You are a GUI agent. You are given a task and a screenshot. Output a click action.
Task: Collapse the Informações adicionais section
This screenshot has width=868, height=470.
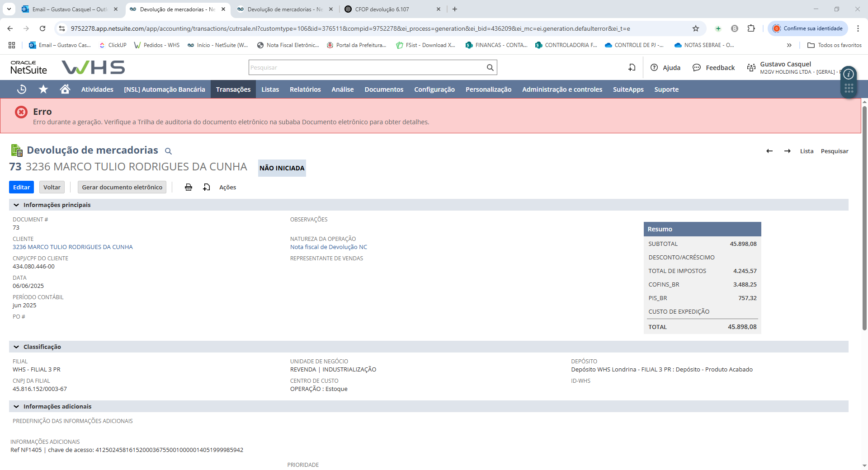coord(16,407)
